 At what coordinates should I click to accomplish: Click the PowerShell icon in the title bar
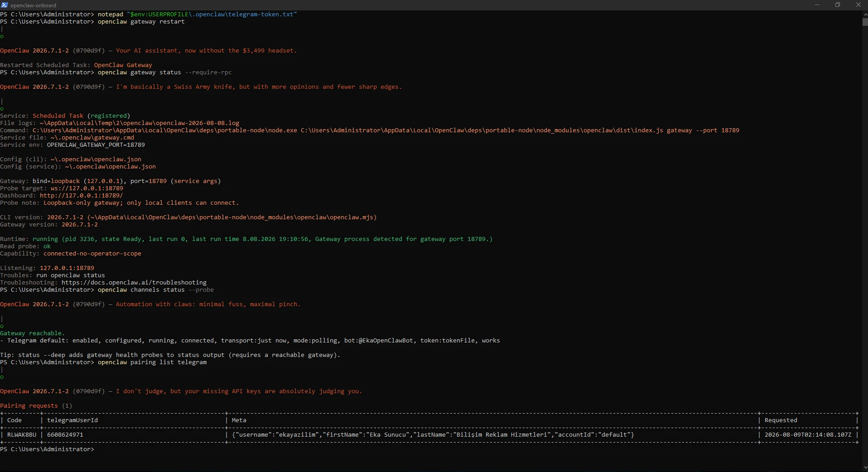click(x=5, y=5)
